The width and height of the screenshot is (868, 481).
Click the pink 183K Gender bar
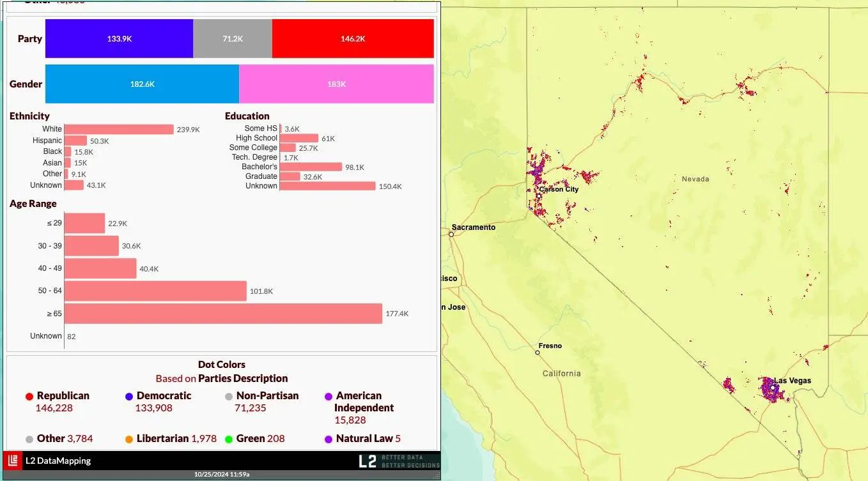coord(336,84)
